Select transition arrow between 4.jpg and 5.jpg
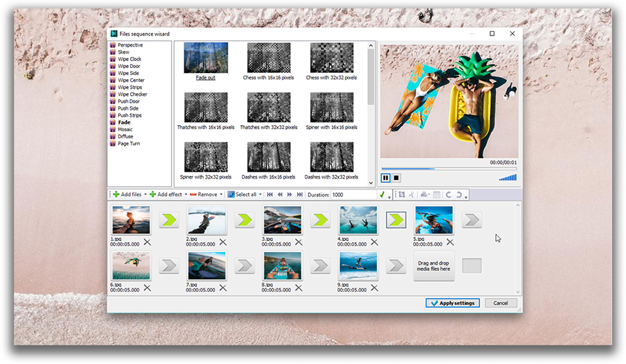 pos(396,220)
